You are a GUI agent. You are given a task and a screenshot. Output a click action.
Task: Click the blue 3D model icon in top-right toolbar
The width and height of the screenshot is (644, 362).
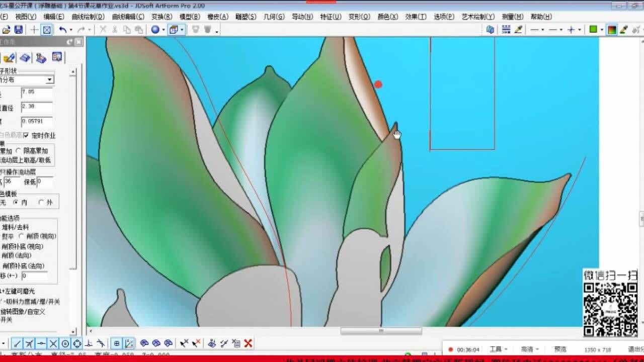(x=491, y=30)
